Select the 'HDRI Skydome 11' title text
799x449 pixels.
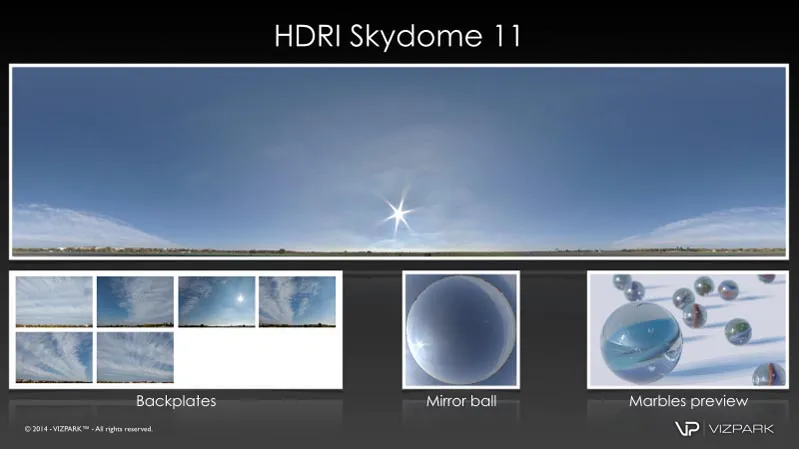point(398,36)
